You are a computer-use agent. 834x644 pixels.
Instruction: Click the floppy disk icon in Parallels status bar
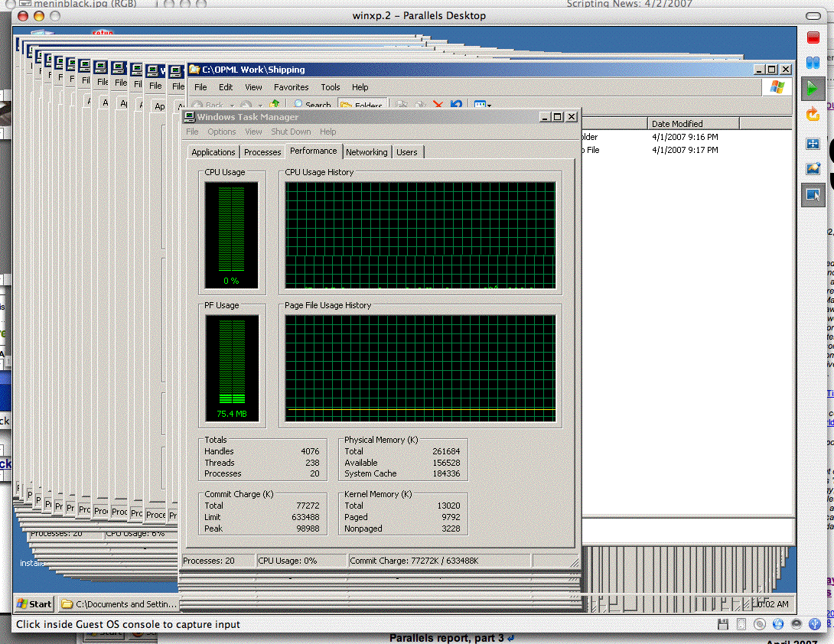pyautogui.click(x=723, y=625)
